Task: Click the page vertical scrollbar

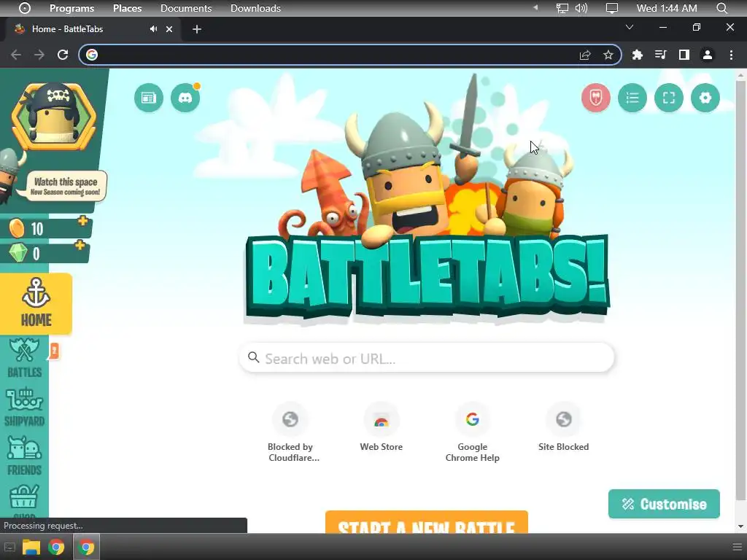Action: tap(740, 290)
